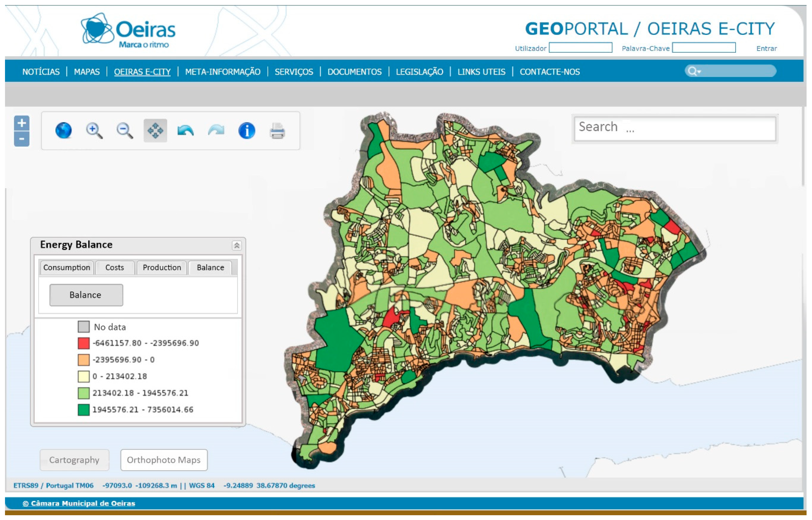The height and width of the screenshot is (520, 812).
Task: Switch basemap to Orthophoto Maps
Action: point(164,460)
